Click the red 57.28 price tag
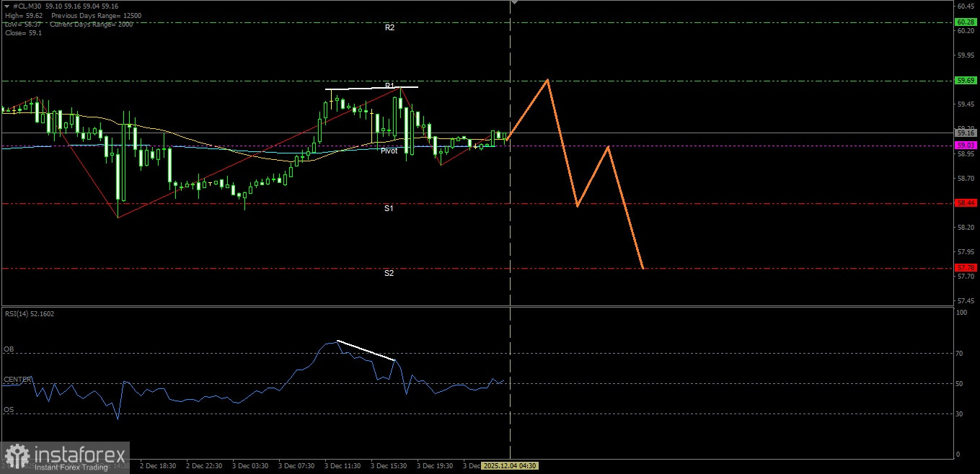Viewport: 980px width, 474px height. (966, 268)
